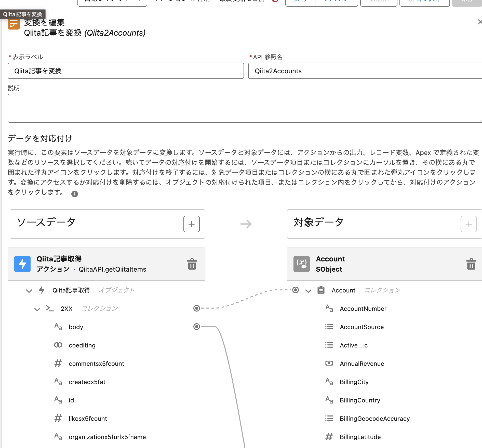Select the mapping bullet next to 2XX collection

pyautogui.click(x=196, y=309)
